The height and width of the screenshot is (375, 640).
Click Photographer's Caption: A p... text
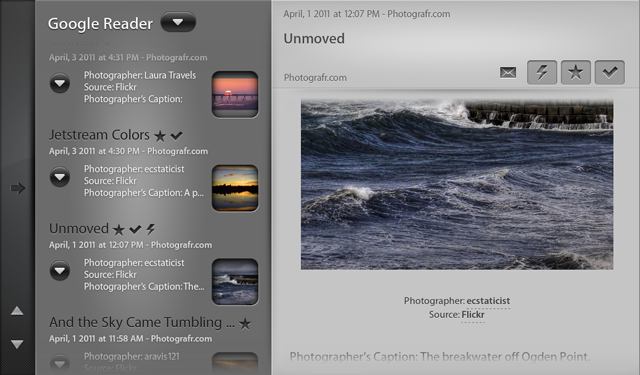tap(144, 193)
